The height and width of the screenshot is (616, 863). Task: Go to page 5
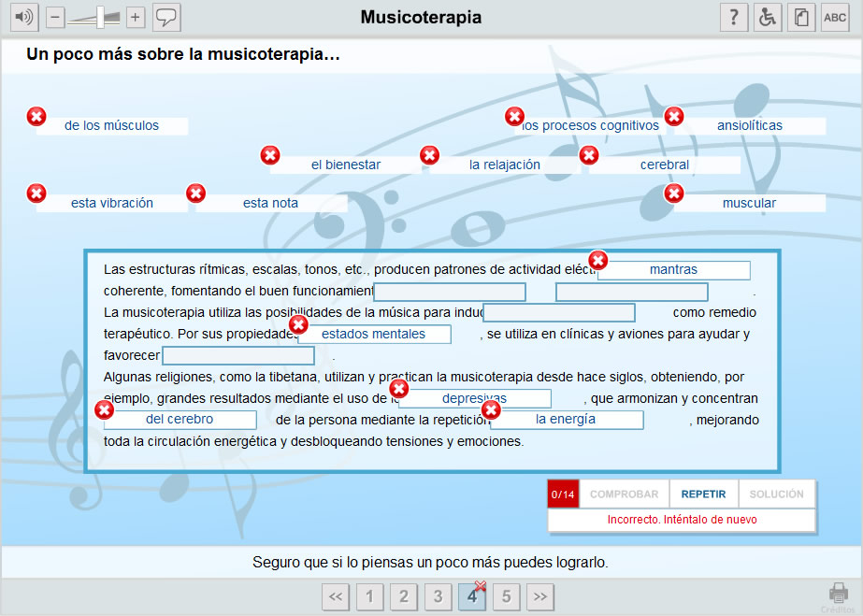pyautogui.click(x=507, y=596)
